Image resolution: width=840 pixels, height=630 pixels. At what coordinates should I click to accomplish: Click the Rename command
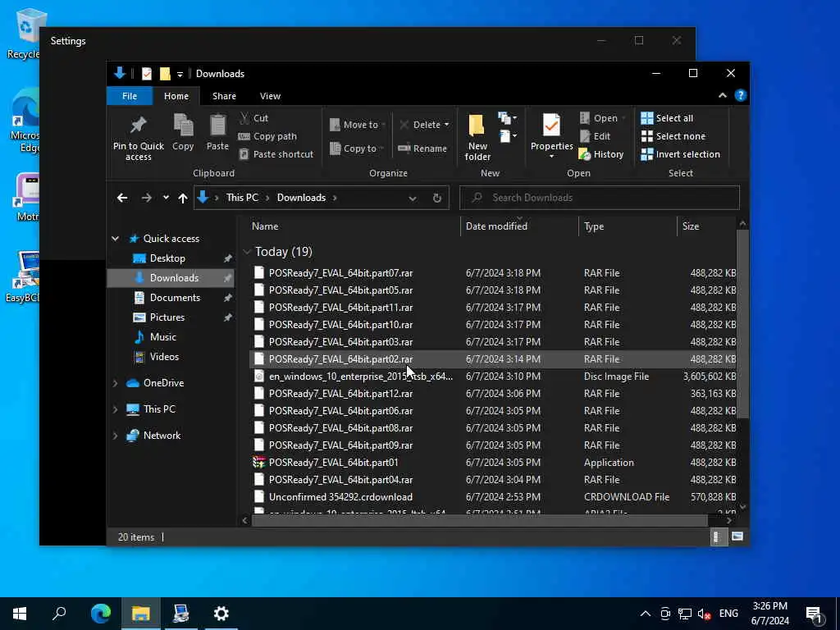(x=422, y=148)
